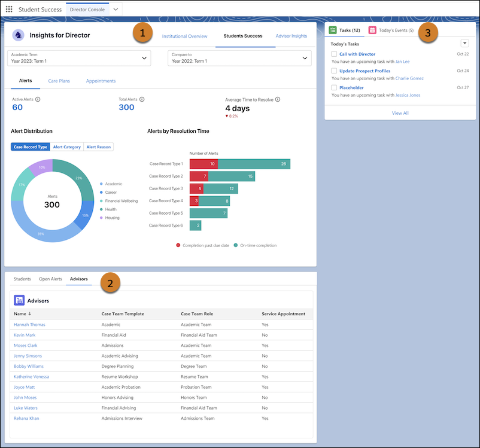Select the Care Plans tab
This screenshot has width=480, height=448.
[x=59, y=81]
